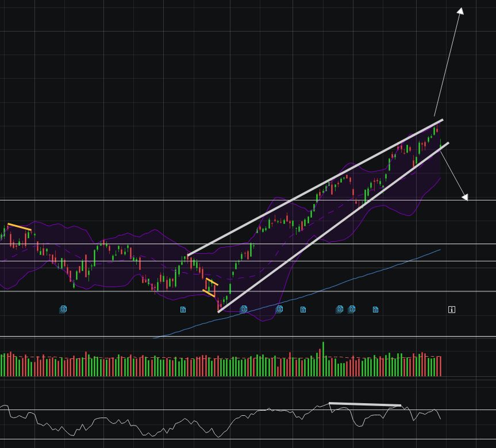
Task: Select the upper white rising wedge trendline
Action: tap(315, 187)
